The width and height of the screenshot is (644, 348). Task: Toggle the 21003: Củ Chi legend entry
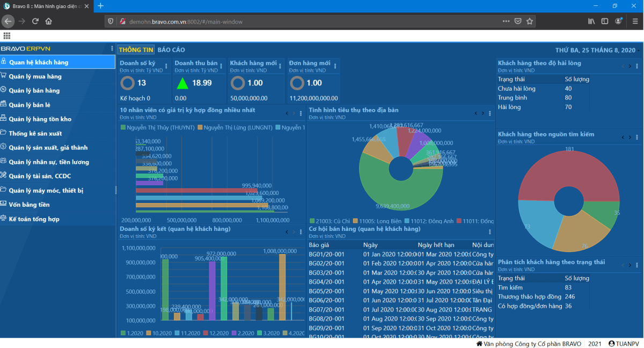(330, 221)
